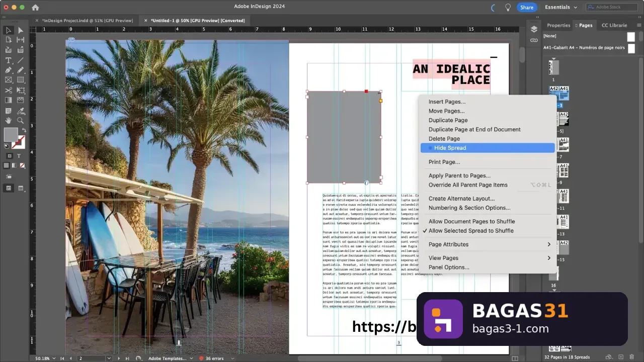
Task: Apply gradient from toolbox bottom
Action: [15, 165]
